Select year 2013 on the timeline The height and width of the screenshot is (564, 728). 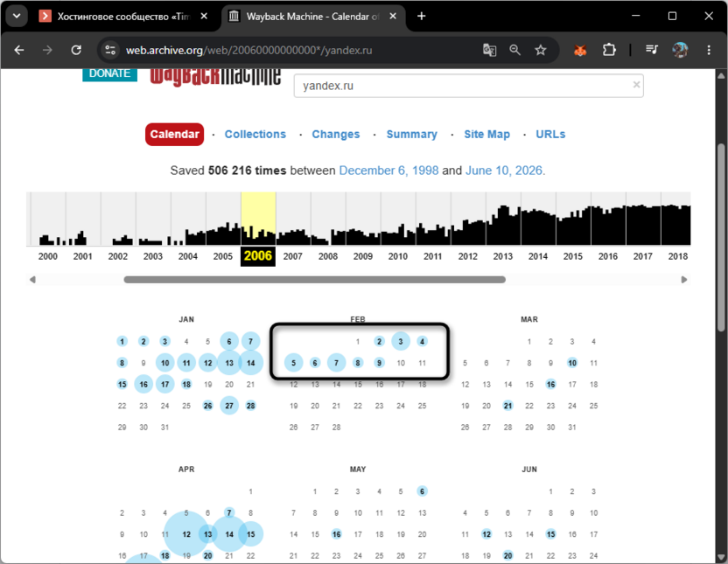(503, 256)
